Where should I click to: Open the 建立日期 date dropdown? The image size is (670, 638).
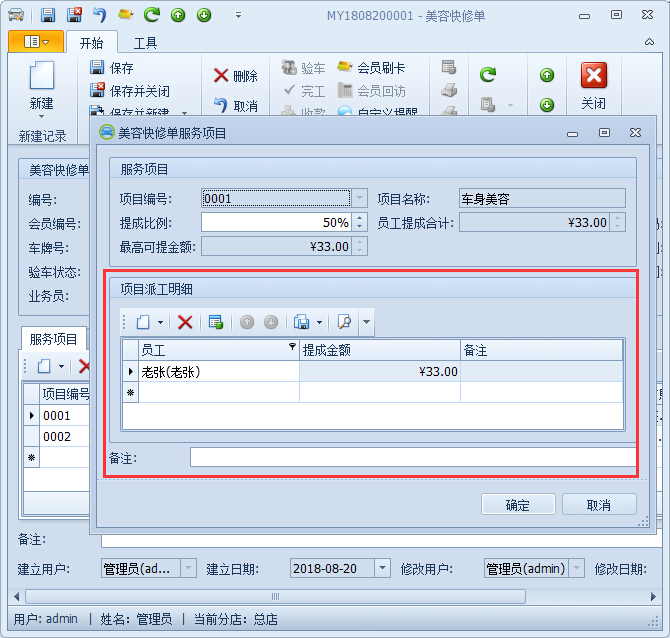point(381,569)
